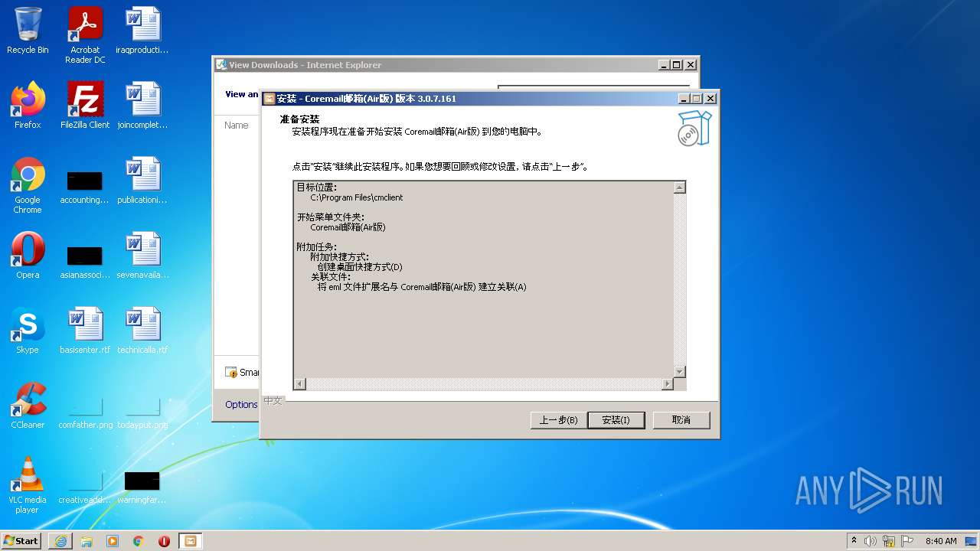Launch CCleaner desktop shortcut
The image size is (980, 551).
(x=28, y=406)
